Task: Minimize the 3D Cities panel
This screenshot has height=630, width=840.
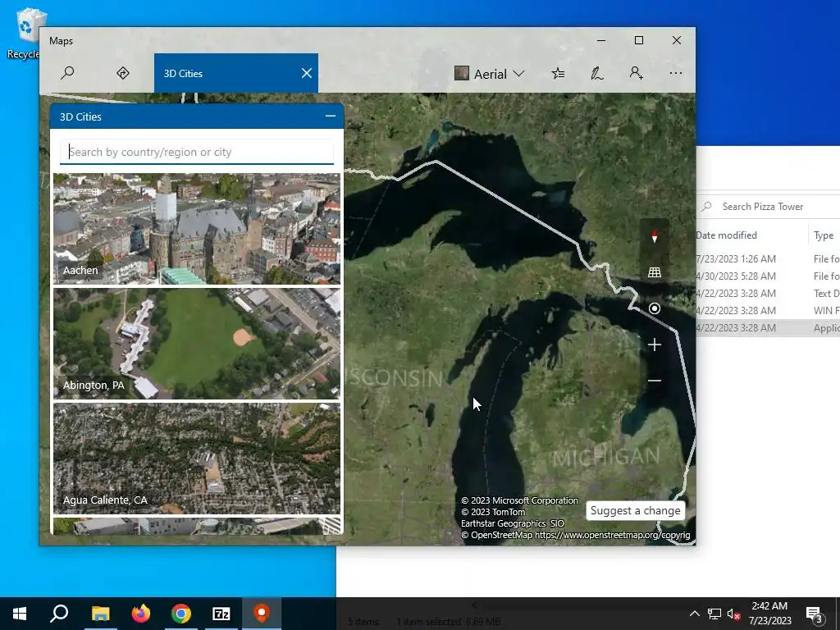Action: (x=331, y=116)
